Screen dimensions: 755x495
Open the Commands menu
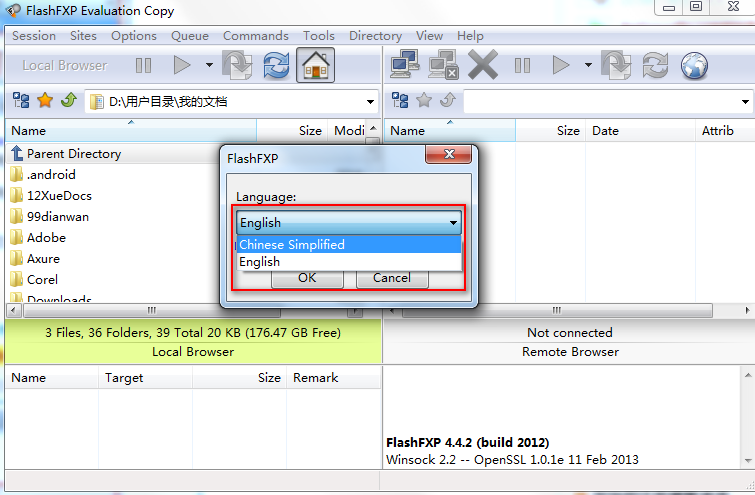[x=256, y=36]
